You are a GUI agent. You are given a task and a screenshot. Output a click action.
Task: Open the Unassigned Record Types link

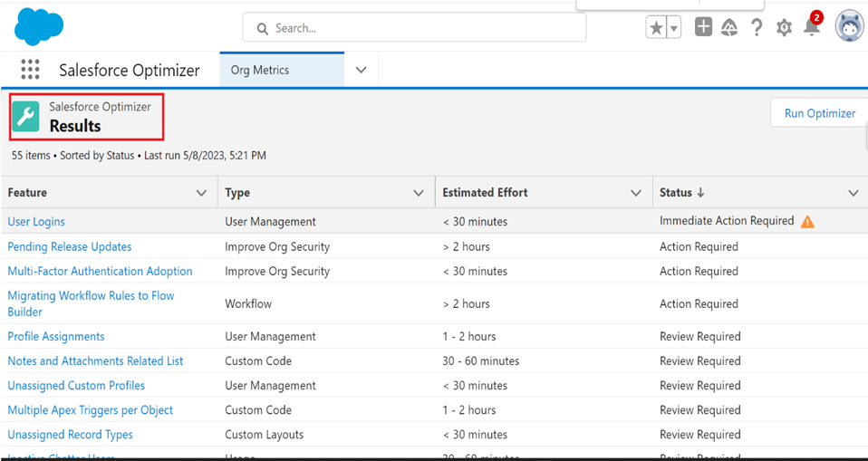(70, 435)
